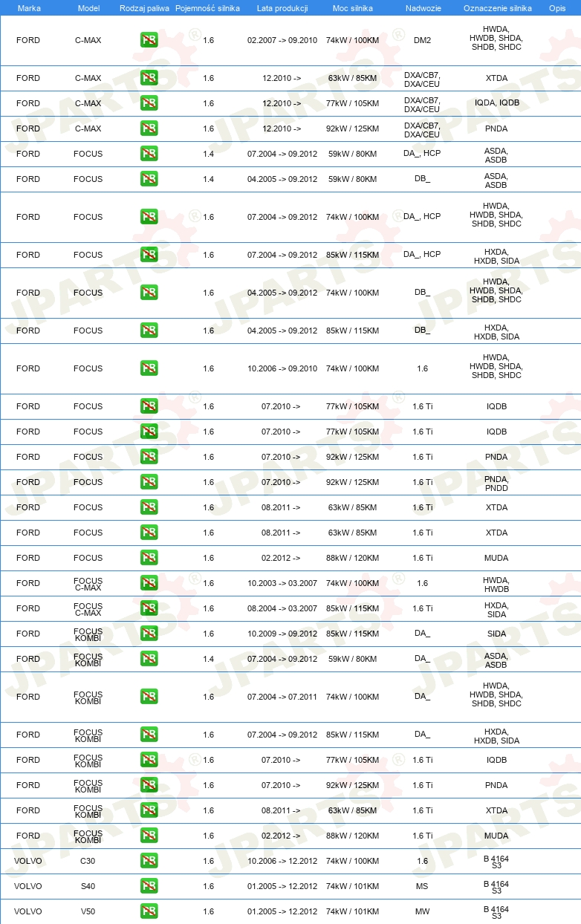Click fuel icon in FOCUS KOMBI XTDA row
This screenshot has height=924, width=581.
point(149,810)
